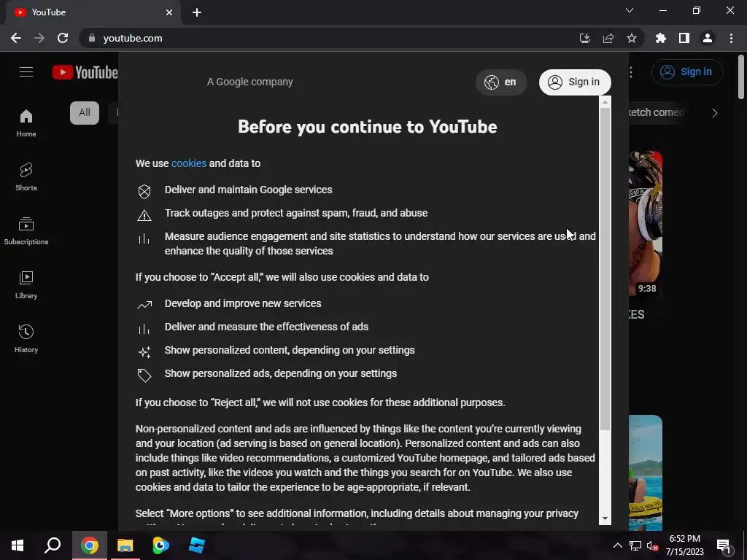Open Windows search from taskbar

coord(53,545)
